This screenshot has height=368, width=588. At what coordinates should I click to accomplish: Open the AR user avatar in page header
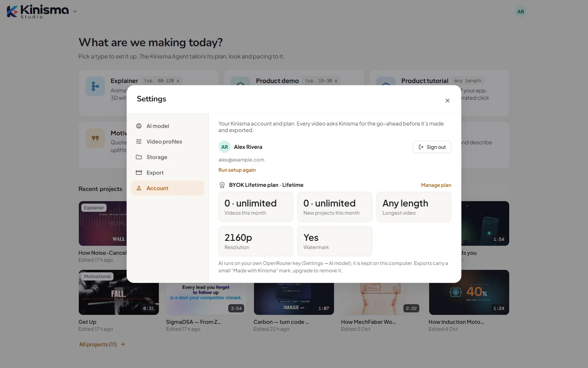pyautogui.click(x=521, y=12)
